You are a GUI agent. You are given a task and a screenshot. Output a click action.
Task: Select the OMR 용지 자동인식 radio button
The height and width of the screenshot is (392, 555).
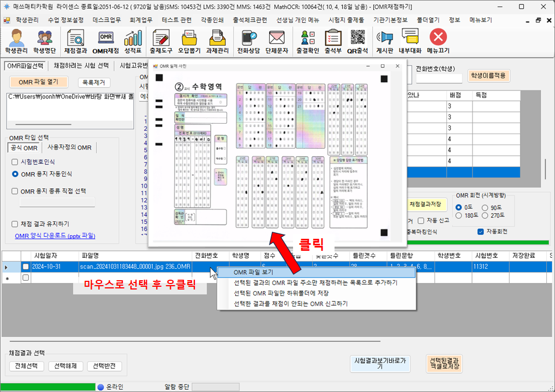pos(15,174)
